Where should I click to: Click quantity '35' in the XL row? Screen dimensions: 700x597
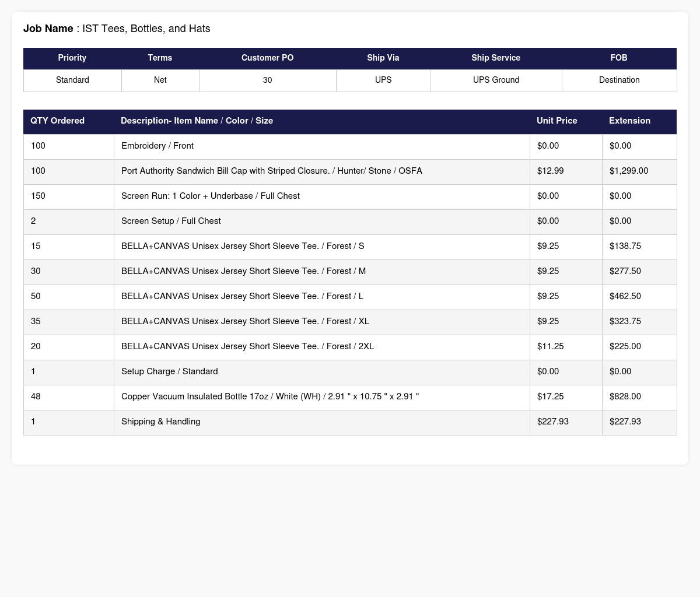coord(36,321)
